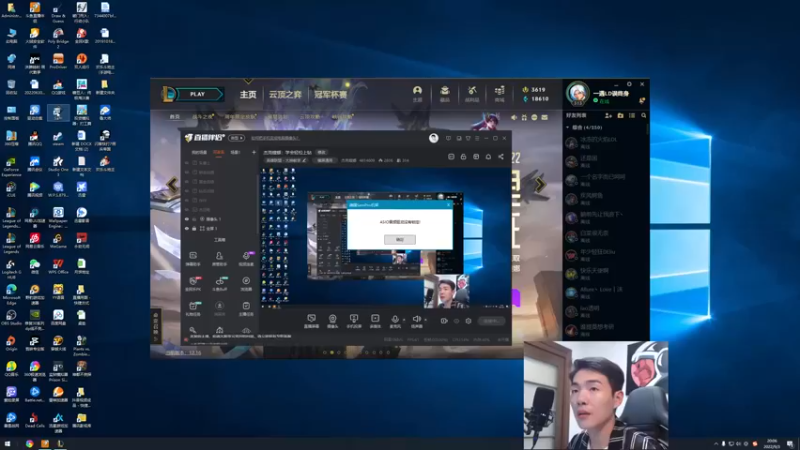
Task: Select the Studio One desktop shortcut
Action: pos(58,164)
